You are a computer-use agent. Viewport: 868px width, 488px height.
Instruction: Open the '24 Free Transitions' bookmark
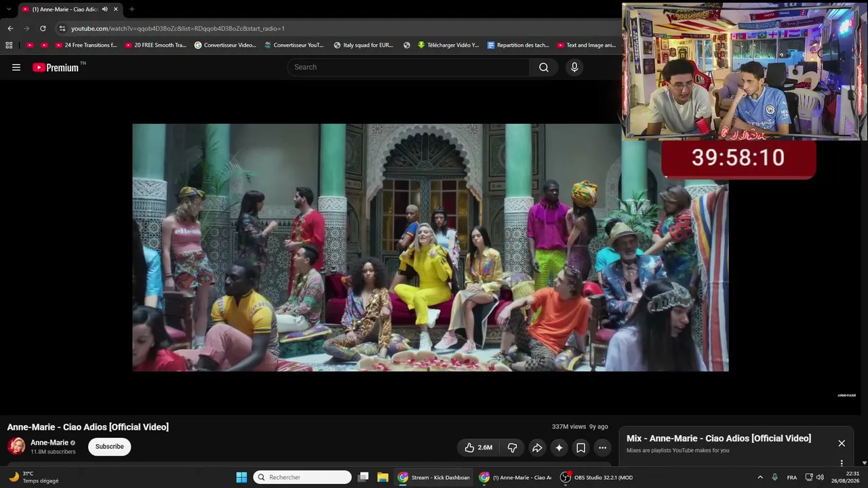tap(86, 45)
